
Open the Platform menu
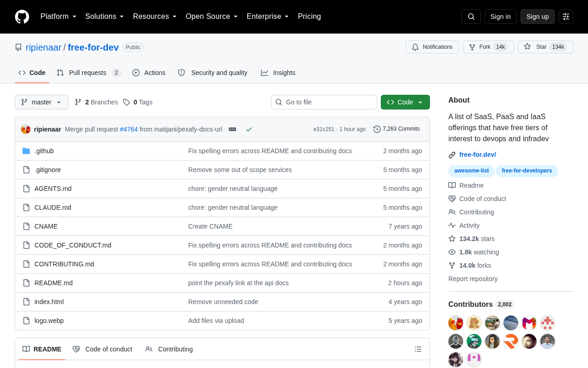pos(58,17)
